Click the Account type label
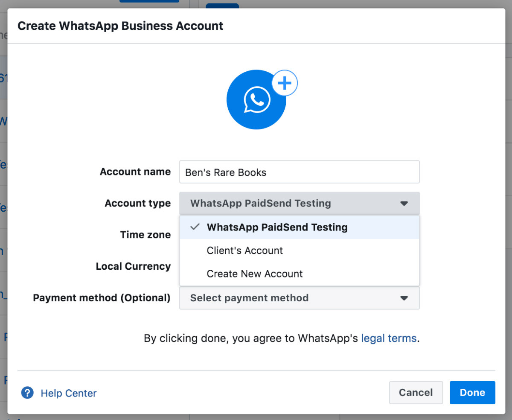 point(137,204)
